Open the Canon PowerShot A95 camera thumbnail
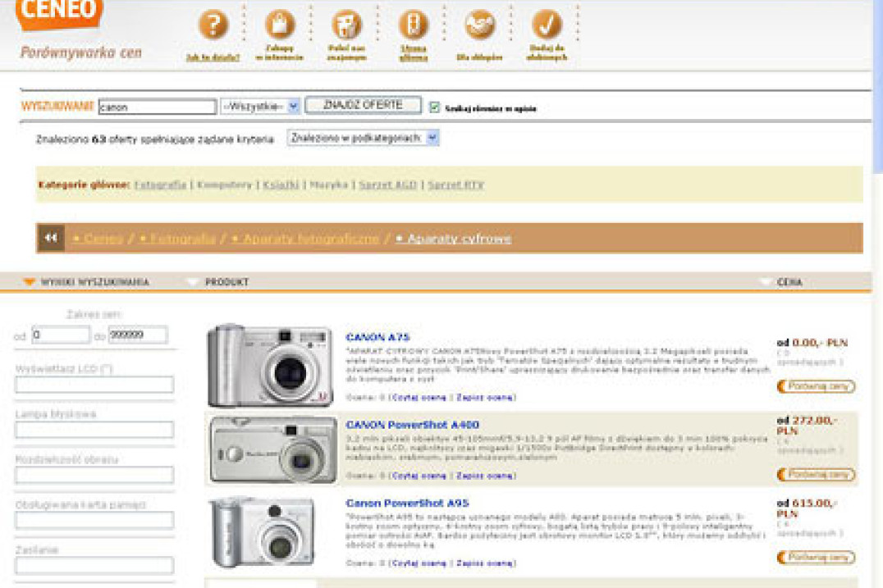The image size is (883, 588). pos(263,532)
